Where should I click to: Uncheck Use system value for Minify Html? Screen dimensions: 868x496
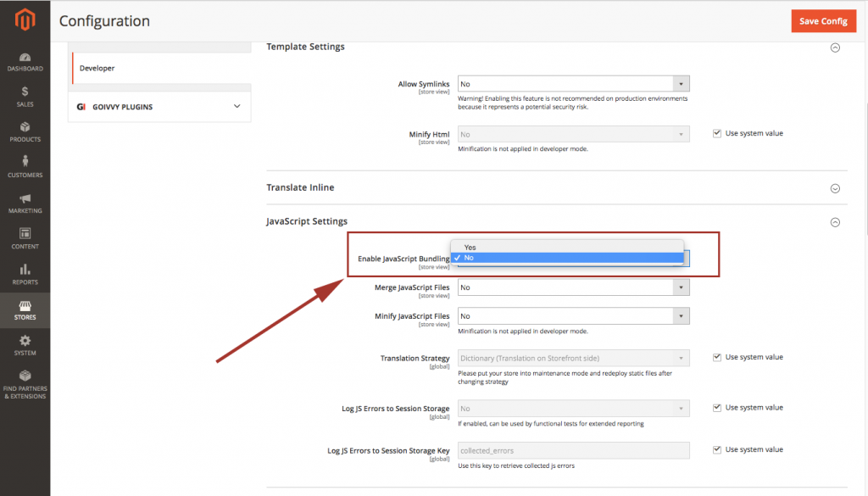pyautogui.click(x=717, y=132)
